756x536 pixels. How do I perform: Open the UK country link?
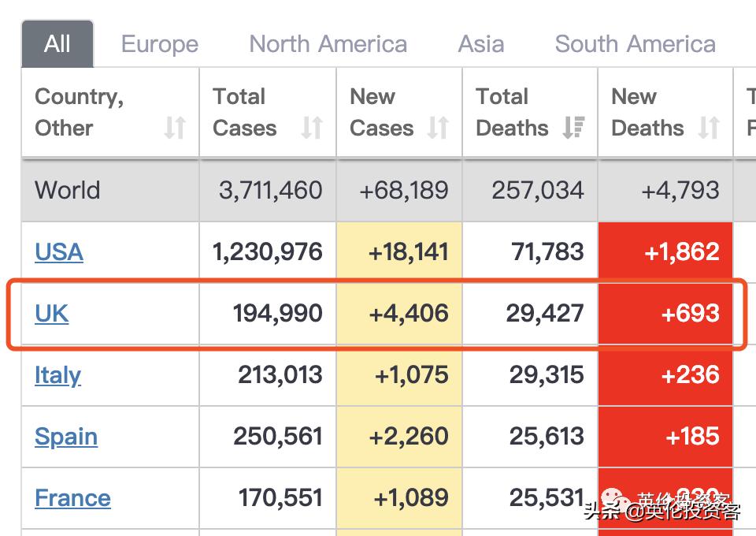tap(52, 314)
